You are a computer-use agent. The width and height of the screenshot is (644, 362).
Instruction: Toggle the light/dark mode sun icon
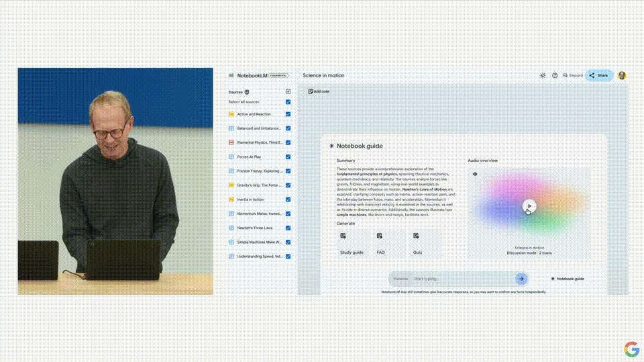pos(543,76)
